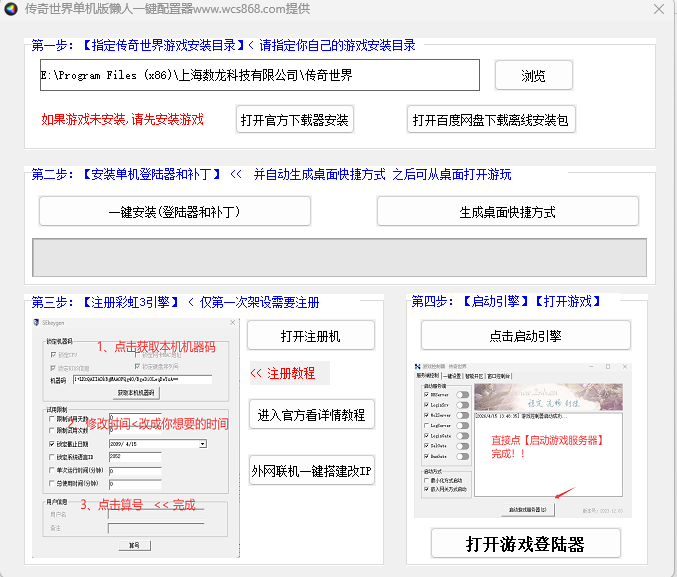Click the 第三步 step heading text
This screenshot has width=677, height=577.
click(x=175, y=302)
